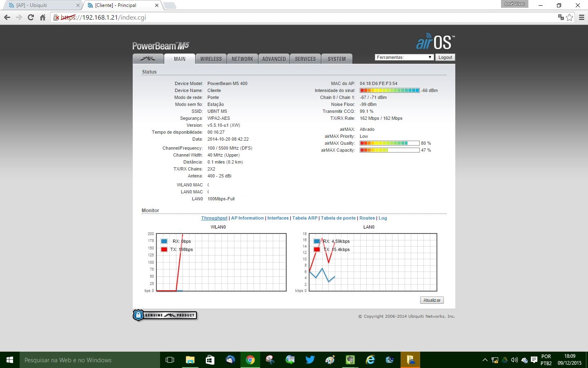Reload the current page
This screenshot has width=588, height=368.
click(31, 18)
